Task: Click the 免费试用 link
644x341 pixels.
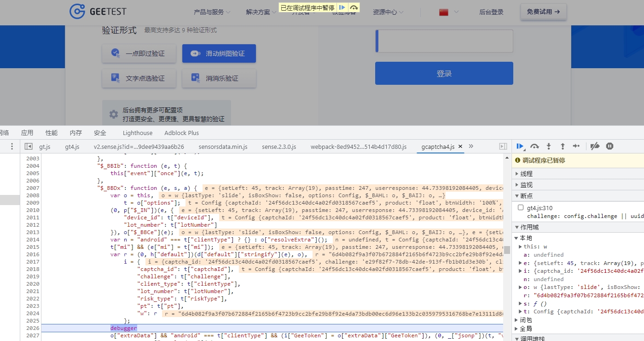Action: [x=543, y=12]
